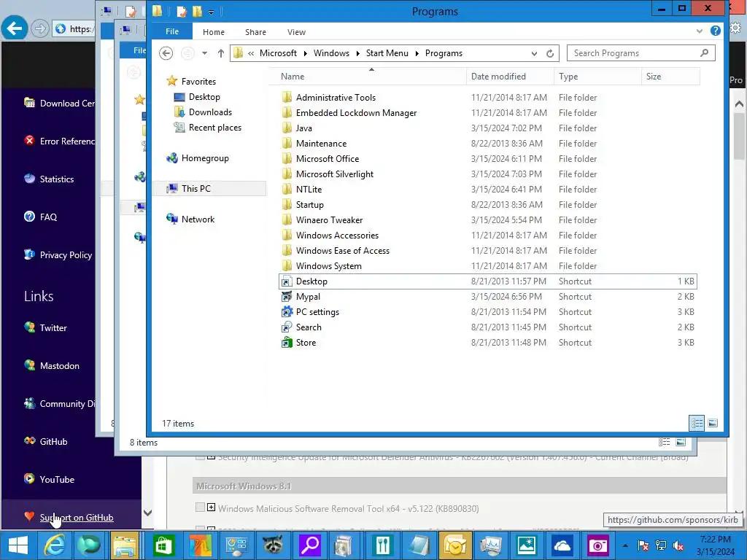Select the Store shortcut
The height and width of the screenshot is (560, 747).
click(306, 343)
